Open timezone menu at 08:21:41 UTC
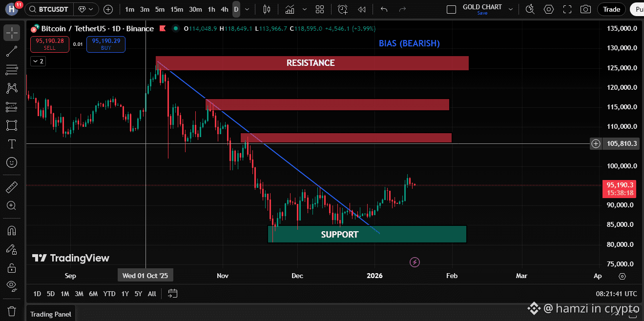This screenshot has height=321, width=644. point(616,294)
